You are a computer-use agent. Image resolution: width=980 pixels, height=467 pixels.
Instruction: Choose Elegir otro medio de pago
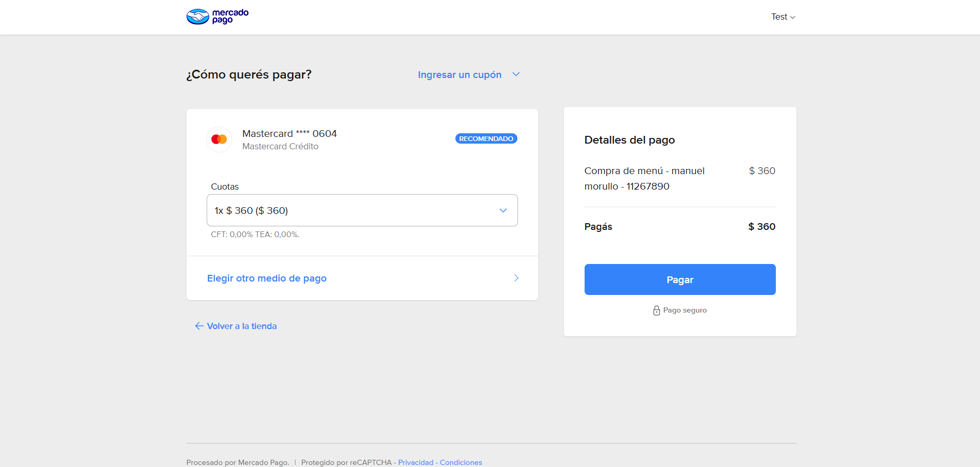click(x=267, y=278)
